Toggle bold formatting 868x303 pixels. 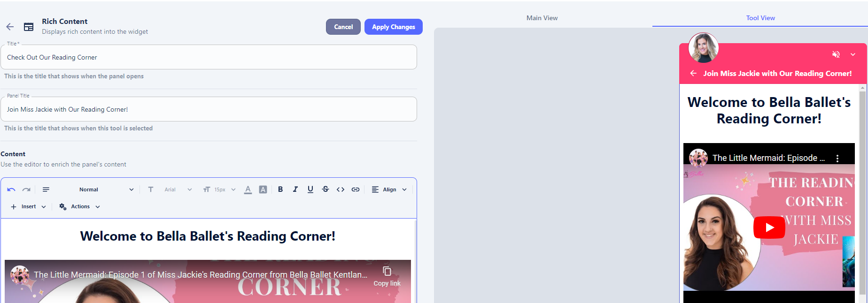[280, 189]
